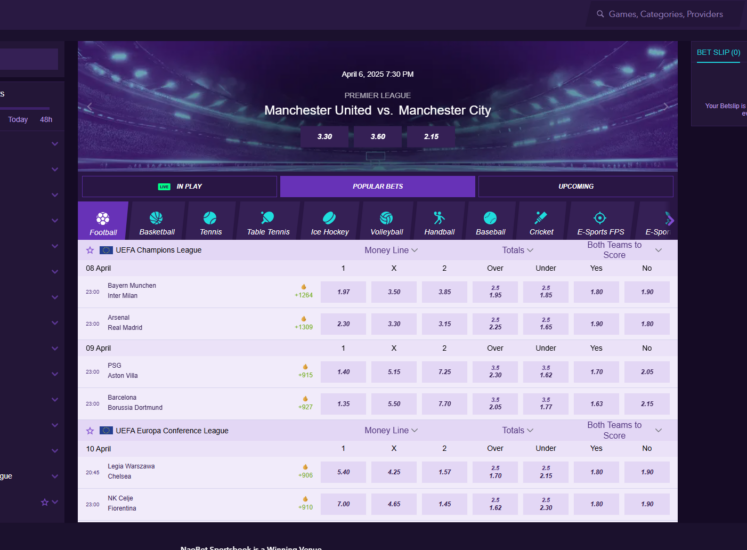Select the Football sport icon
This screenshot has width=747, height=550.
(x=103, y=222)
